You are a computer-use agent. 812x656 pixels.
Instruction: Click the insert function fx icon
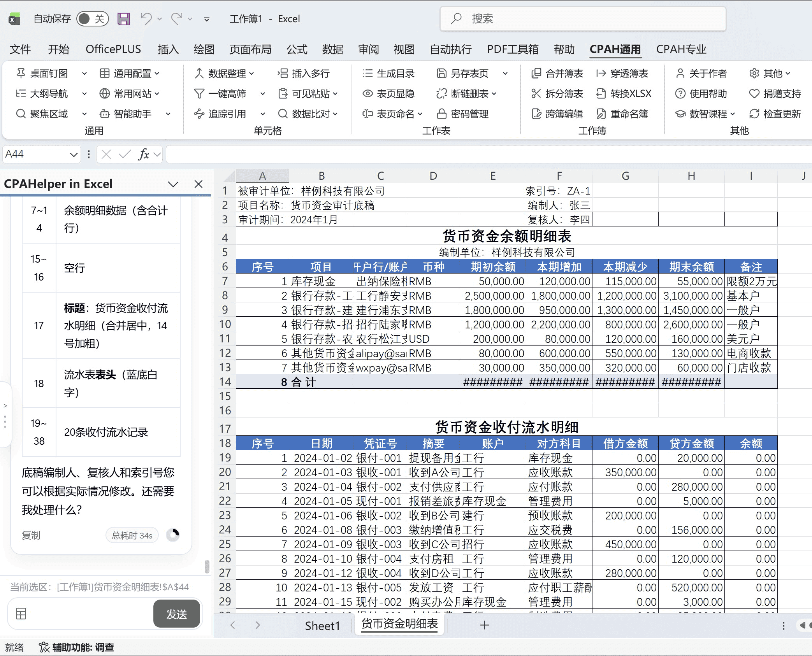(144, 154)
